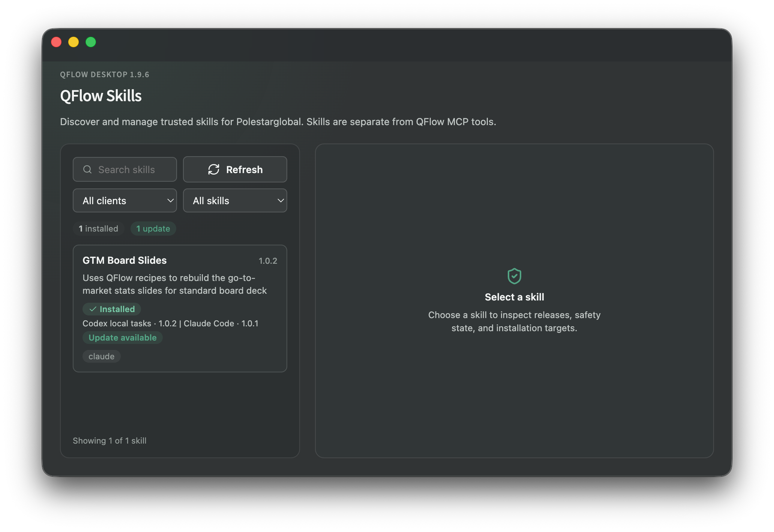Click the QFLOW DESKTOP 1.9.6 version label
The image size is (774, 532).
pyautogui.click(x=105, y=75)
